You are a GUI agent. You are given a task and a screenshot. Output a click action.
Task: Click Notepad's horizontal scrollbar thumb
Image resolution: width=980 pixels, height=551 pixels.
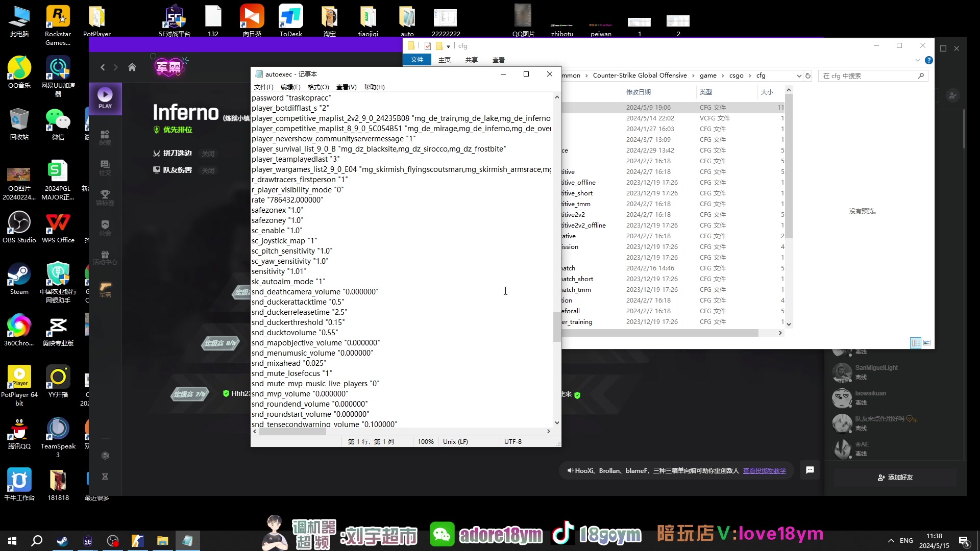coord(292,432)
